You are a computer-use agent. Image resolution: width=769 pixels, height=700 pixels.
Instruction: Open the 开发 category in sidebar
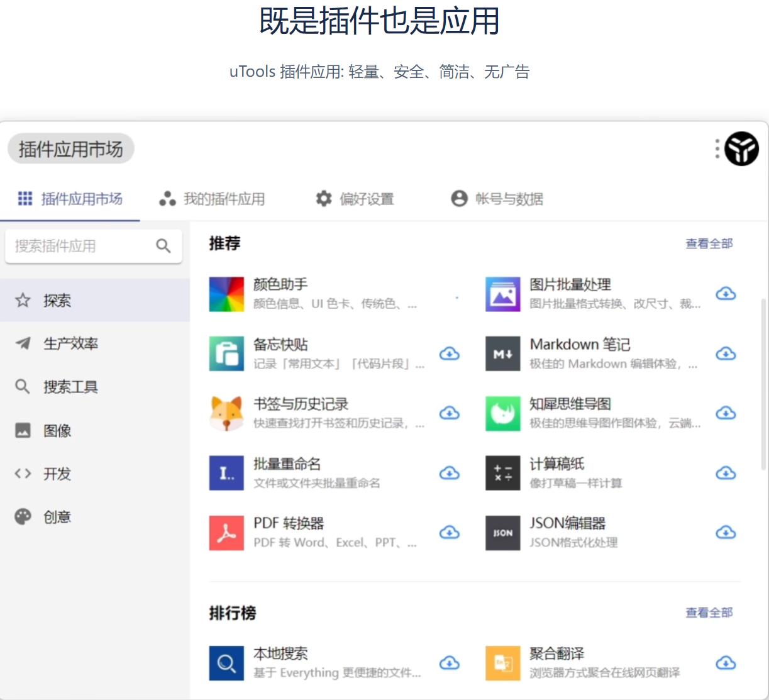click(58, 474)
